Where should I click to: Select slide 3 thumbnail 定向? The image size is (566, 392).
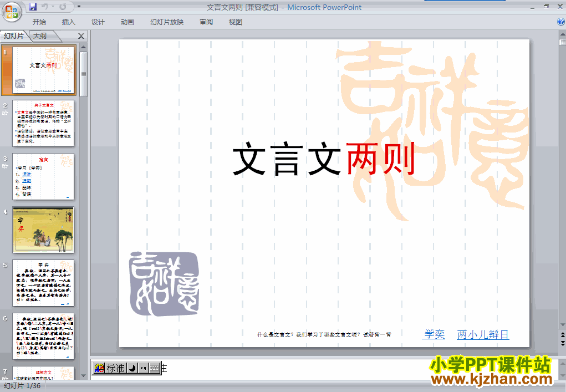pyautogui.click(x=43, y=176)
